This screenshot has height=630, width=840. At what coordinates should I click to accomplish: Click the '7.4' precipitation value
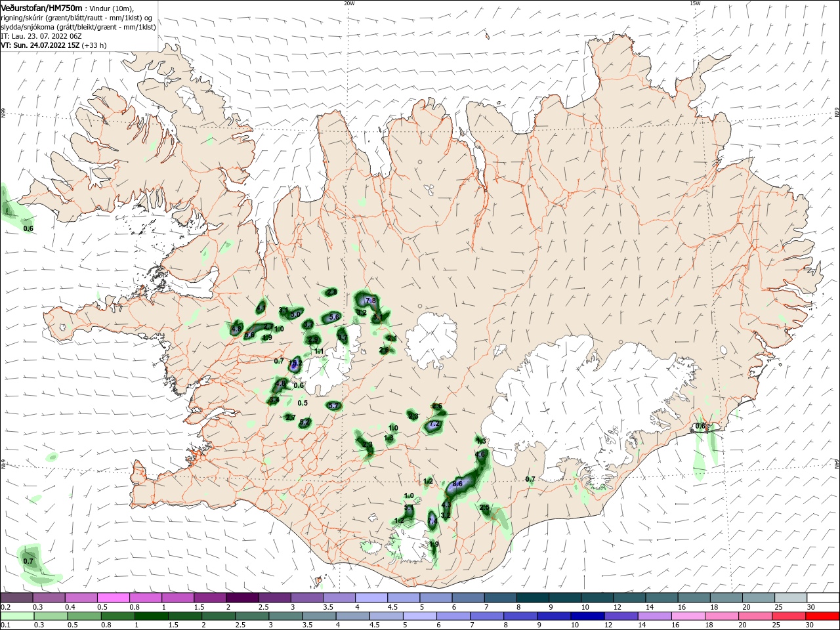point(432,522)
